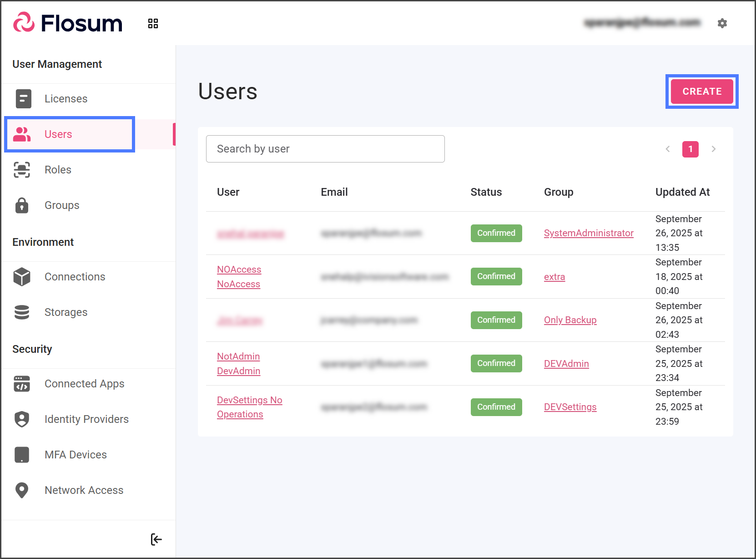Open the app launcher grid icon
Screen dimensions: 756x559
tap(153, 24)
